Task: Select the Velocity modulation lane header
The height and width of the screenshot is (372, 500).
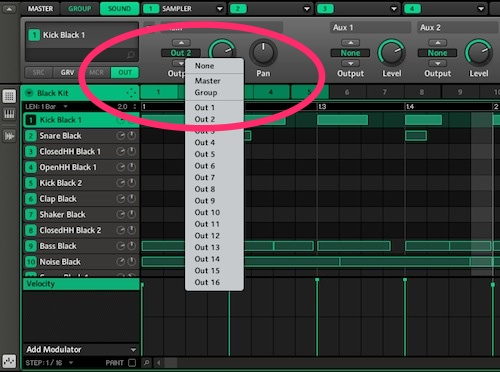Action: tap(81, 284)
